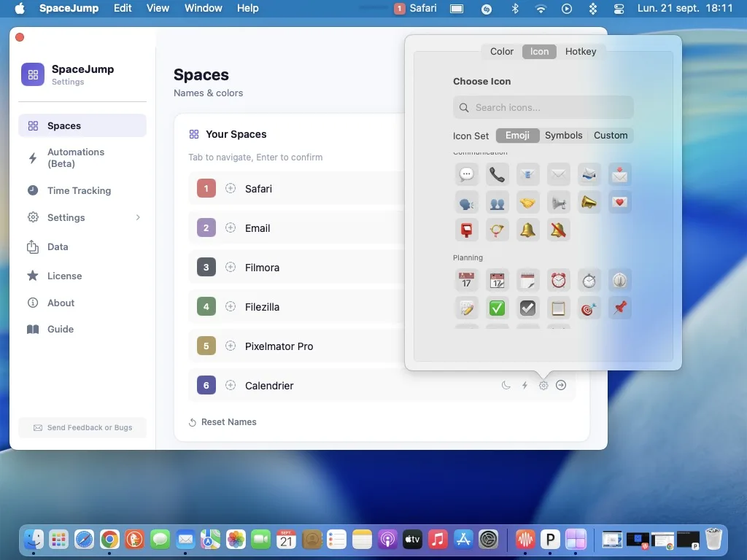Click the plus icon next to Safari
The width and height of the screenshot is (747, 560).
230,189
